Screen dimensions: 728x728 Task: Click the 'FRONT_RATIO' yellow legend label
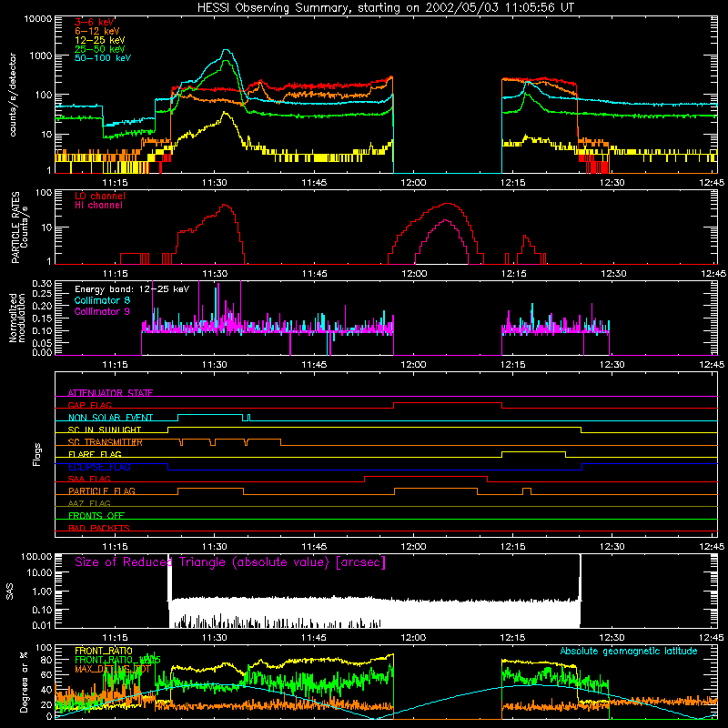point(103,651)
